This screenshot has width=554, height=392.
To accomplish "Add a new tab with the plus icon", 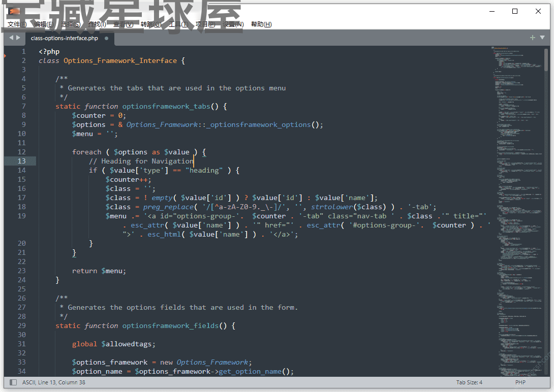I will (x=533, y=38).
